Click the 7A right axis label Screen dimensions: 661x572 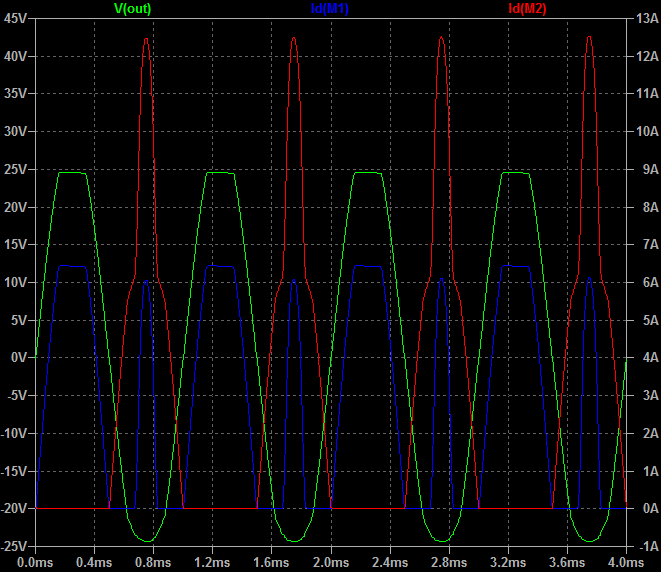tap(650, 244)
